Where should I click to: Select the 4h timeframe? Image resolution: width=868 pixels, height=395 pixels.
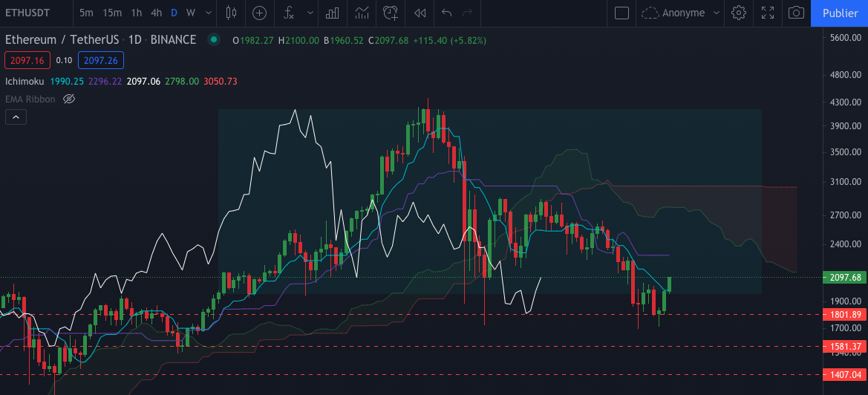[x=156, y=13]
